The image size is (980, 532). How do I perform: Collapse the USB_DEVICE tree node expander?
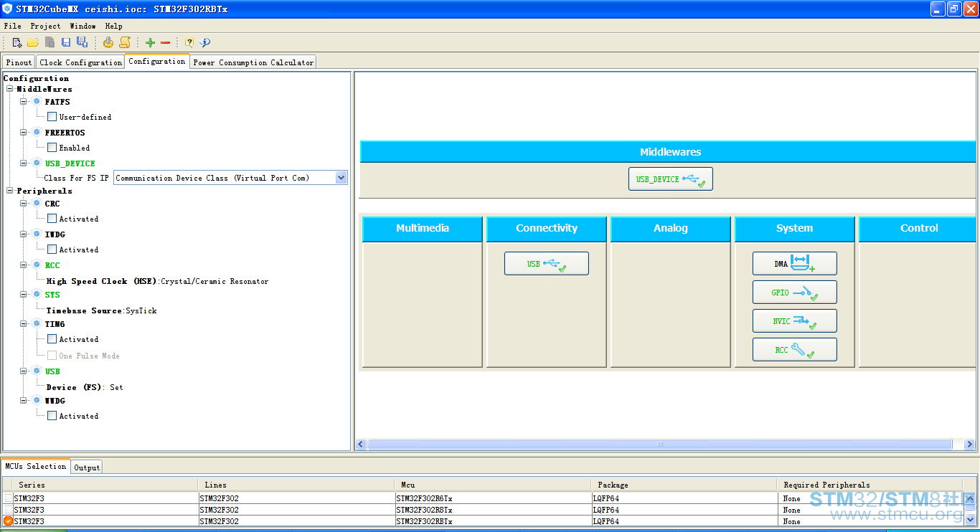(x=24, y=163)
